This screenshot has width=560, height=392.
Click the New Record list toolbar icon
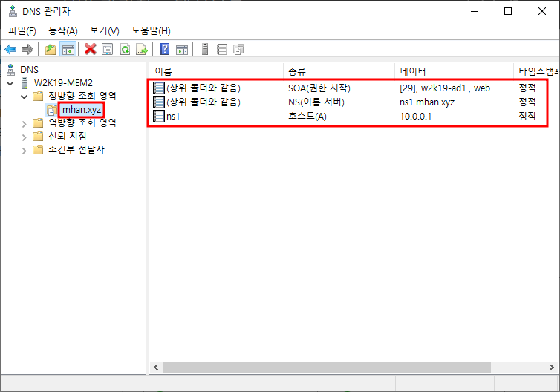pyautogui.click(x=222, y=49)
